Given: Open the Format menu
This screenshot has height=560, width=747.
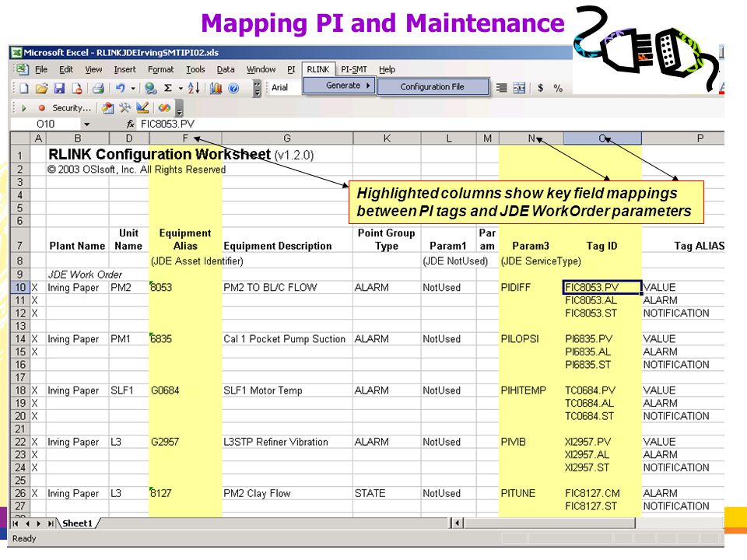Looking at the screenshot, I should (160, 69).
